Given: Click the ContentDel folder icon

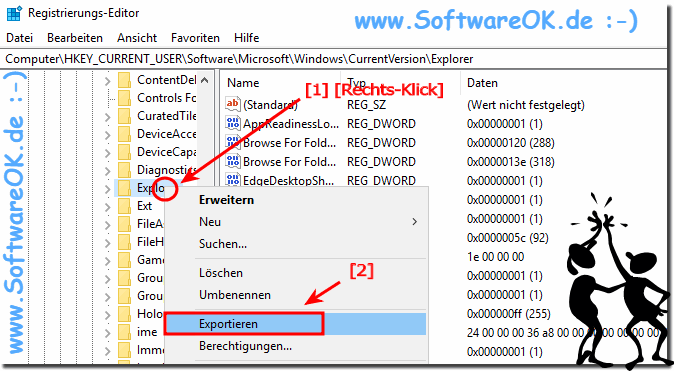Looking at the screenshot, I should click(x=125, y=80).
